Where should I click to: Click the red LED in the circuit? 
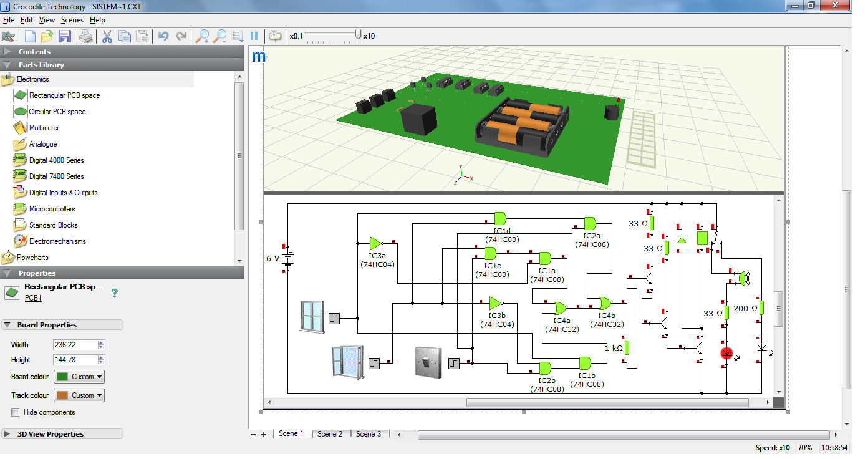tap(726, 354)
